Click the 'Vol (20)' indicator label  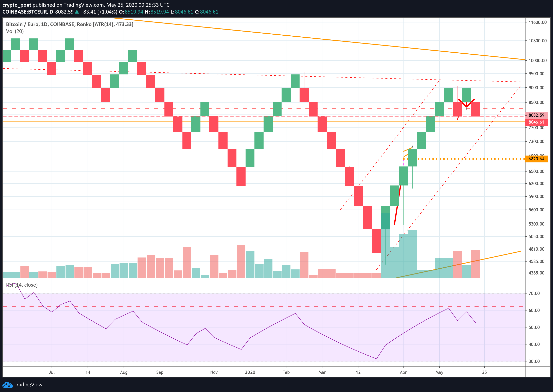(15, 31)
